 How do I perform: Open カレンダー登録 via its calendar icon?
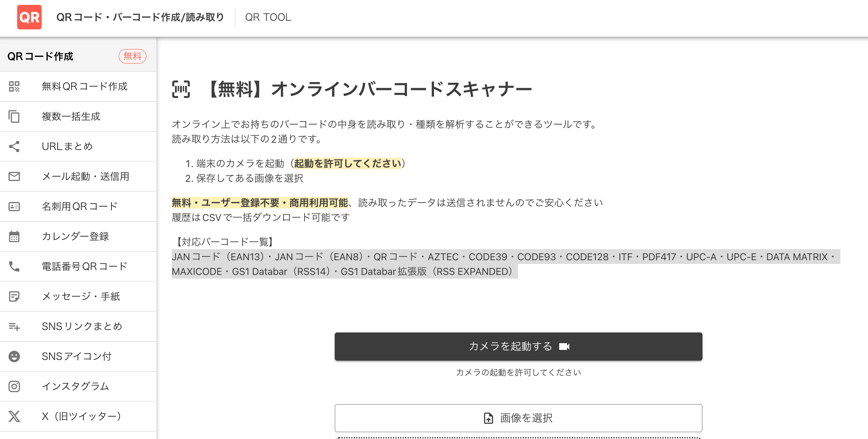(15, 236)
